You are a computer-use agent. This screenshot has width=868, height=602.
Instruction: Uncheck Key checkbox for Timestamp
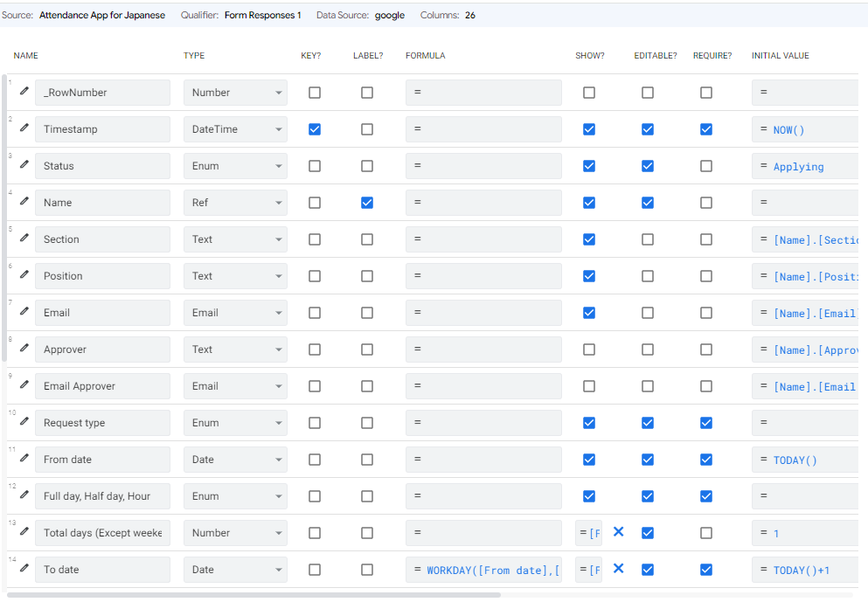[315, 129]
